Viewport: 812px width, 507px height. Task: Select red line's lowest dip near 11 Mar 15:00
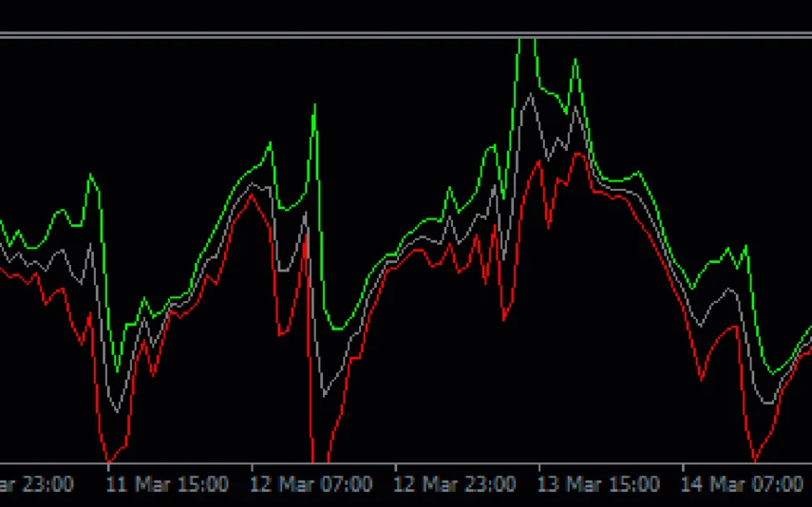[108, 460]
